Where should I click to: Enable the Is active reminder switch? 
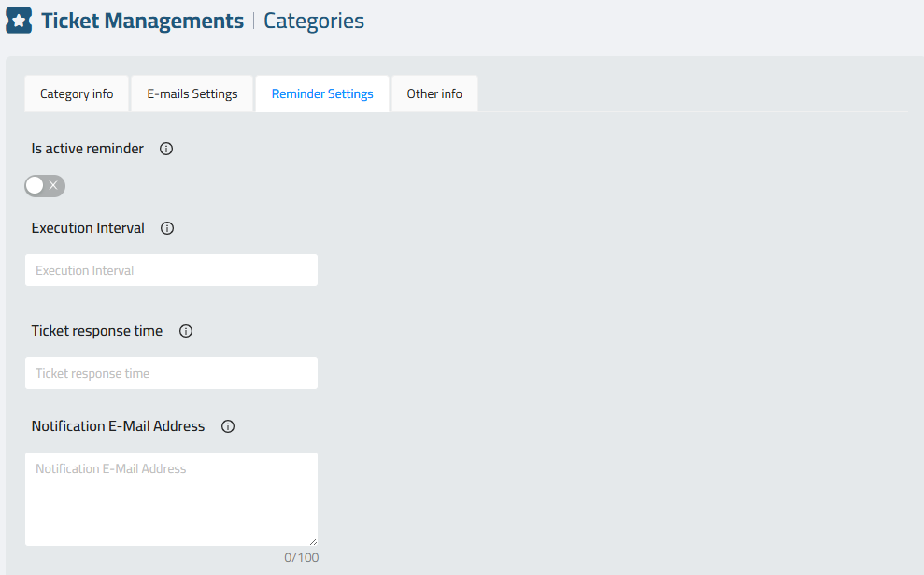click(45, 186)
